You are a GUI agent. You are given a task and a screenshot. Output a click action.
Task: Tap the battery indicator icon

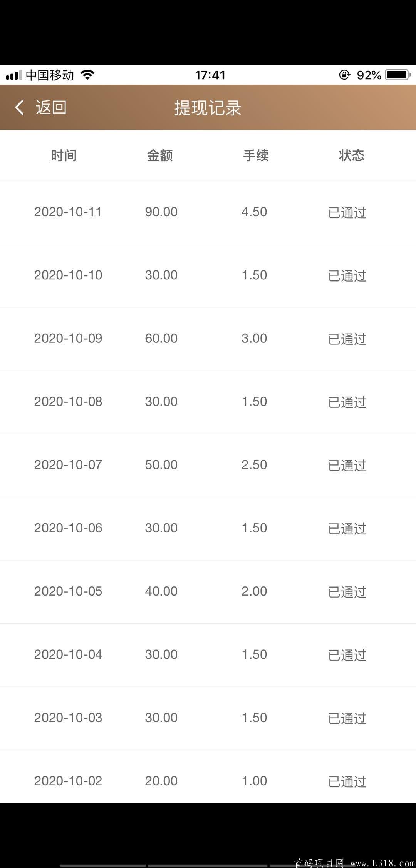[x=398, y=75]
